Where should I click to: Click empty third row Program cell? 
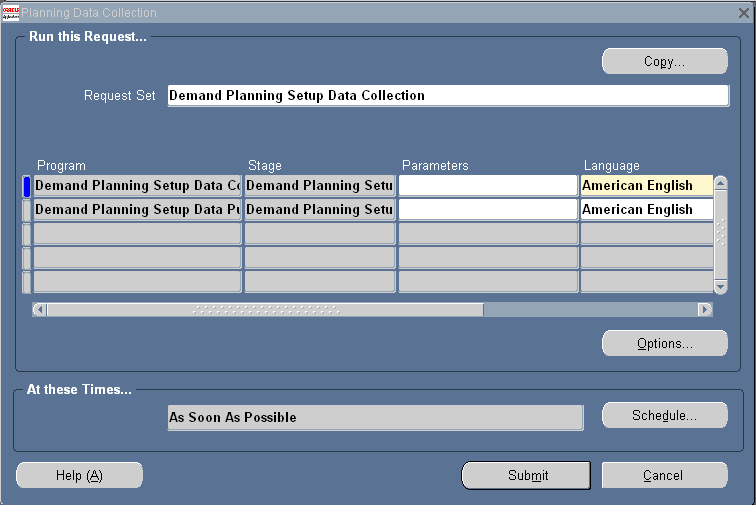click(x=137, y=234)
